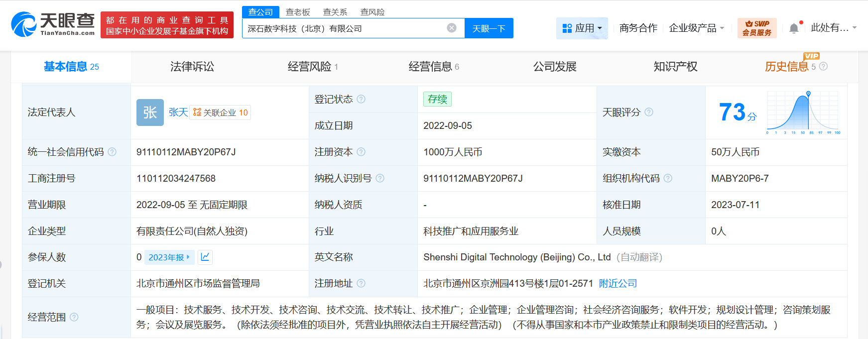Expand the 企业级产品 dropdown
Viewport: 868px width, 339px height.
696,28
